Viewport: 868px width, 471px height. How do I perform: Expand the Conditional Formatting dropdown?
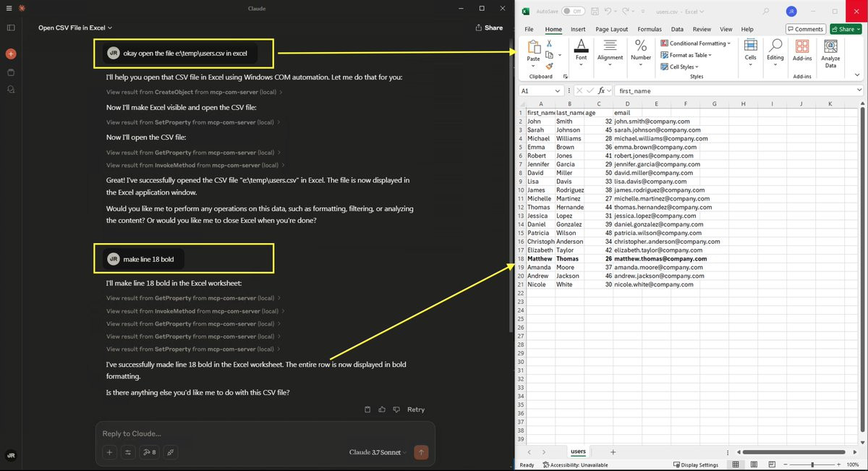pos(696,43)
